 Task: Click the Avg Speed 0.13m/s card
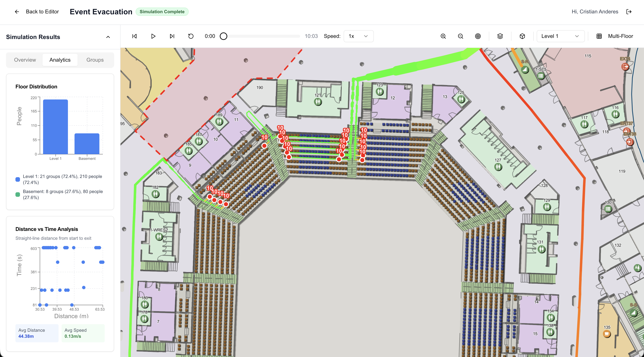click(x=83, y=333)
